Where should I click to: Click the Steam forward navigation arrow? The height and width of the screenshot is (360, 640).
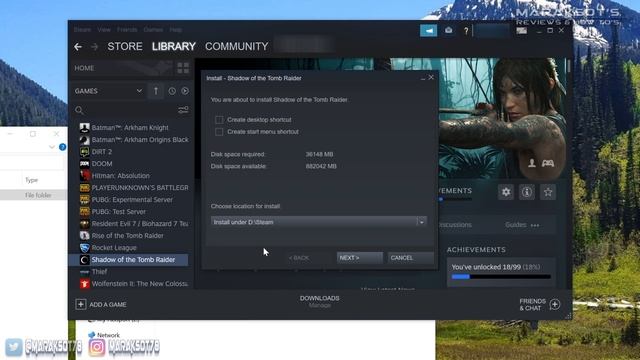[94, 47]
